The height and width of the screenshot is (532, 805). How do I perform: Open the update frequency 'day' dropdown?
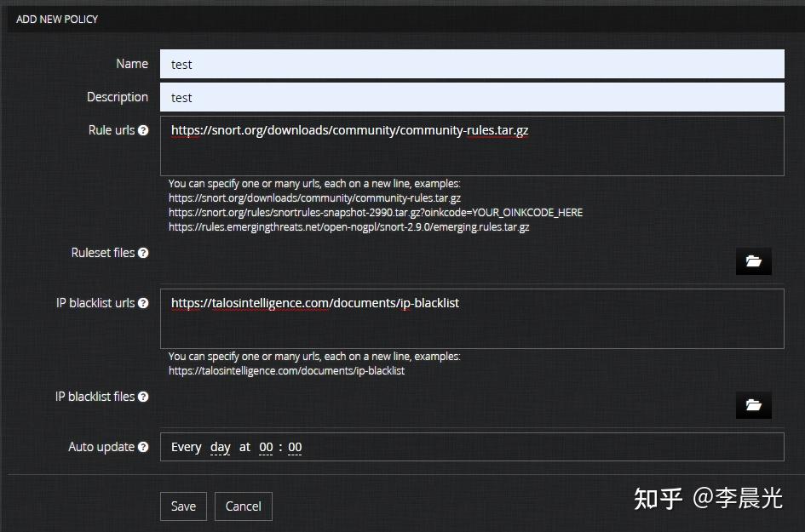[219, 447]
